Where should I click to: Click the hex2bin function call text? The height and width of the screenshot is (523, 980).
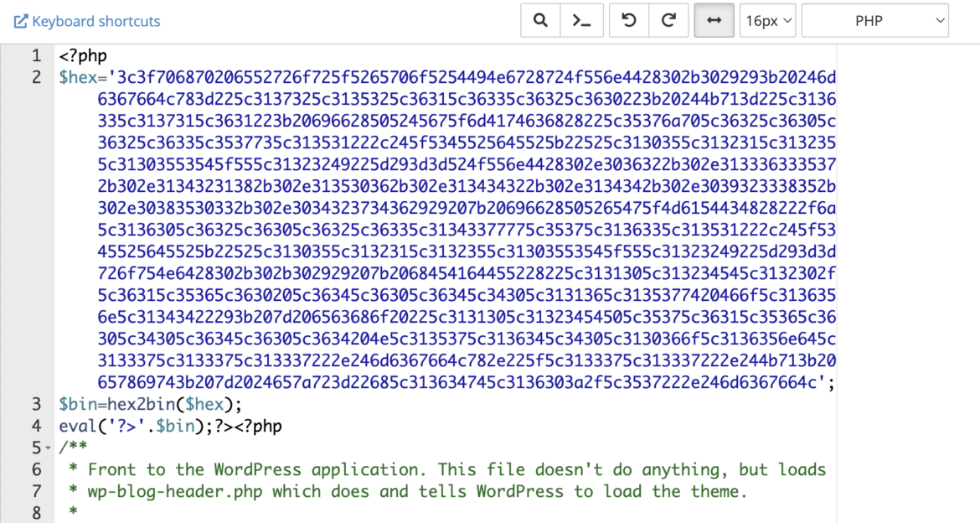(142, 404)
